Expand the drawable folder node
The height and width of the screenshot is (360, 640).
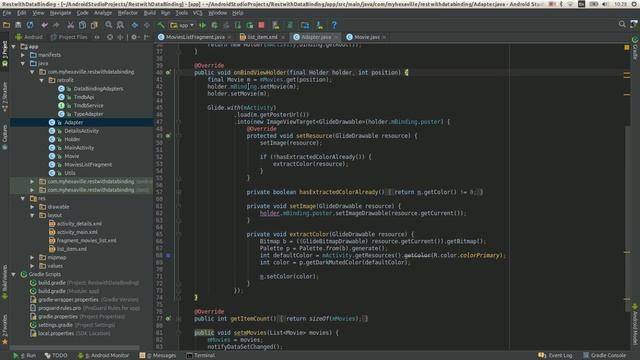(32, 207)
